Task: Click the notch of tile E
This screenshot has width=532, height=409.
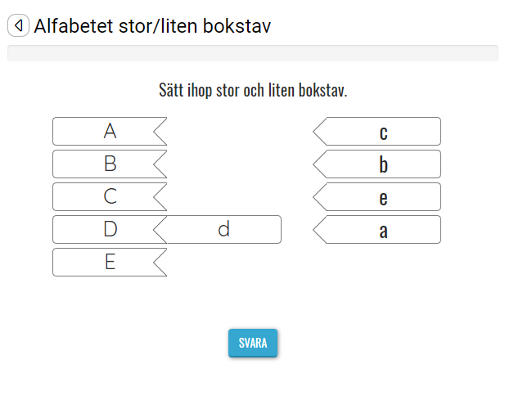Action: (161, 262)
